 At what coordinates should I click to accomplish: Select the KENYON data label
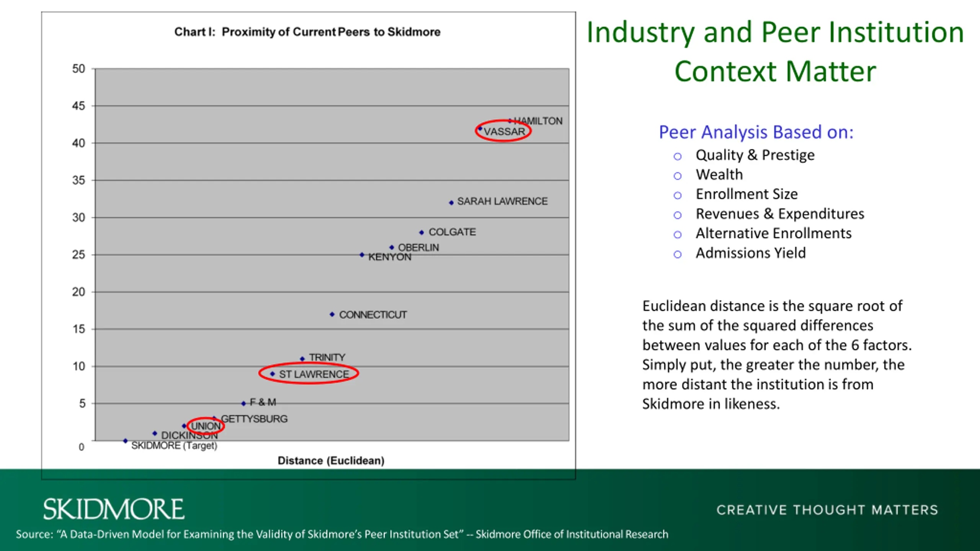tap(390, 257)
